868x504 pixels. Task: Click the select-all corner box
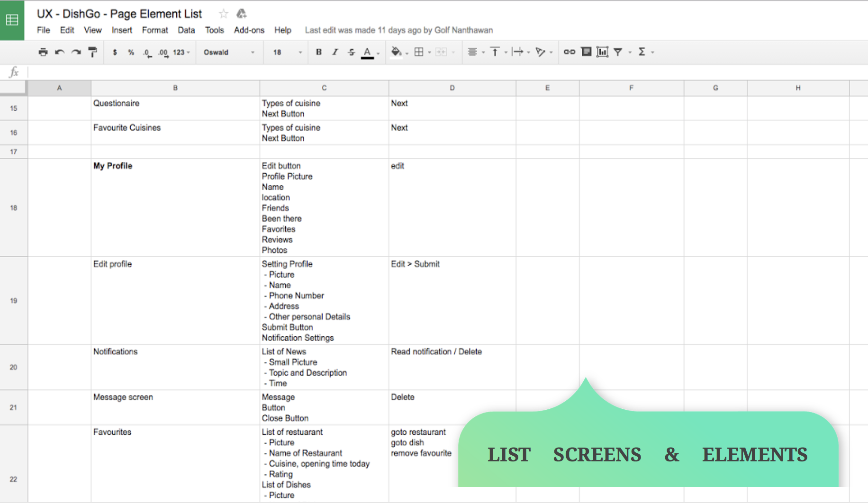[x=13, y=88]
